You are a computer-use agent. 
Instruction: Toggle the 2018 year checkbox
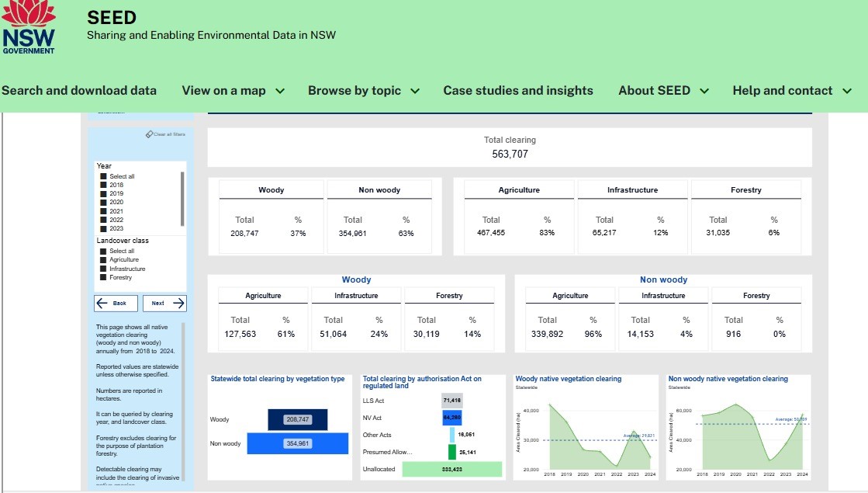103,185
